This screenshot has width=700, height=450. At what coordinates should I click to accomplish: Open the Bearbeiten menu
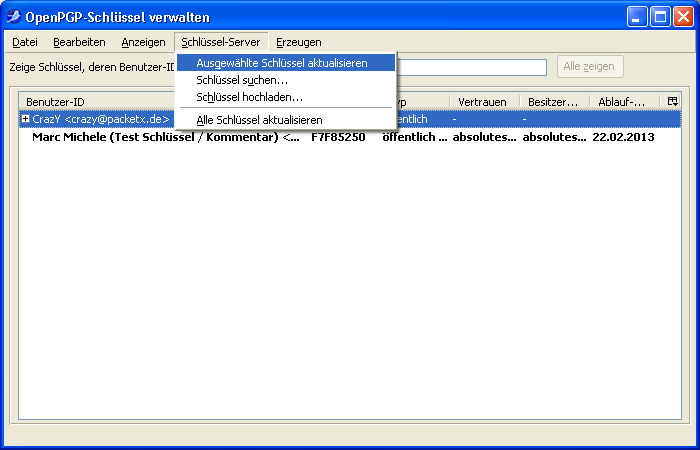click(x=79, y=42)
